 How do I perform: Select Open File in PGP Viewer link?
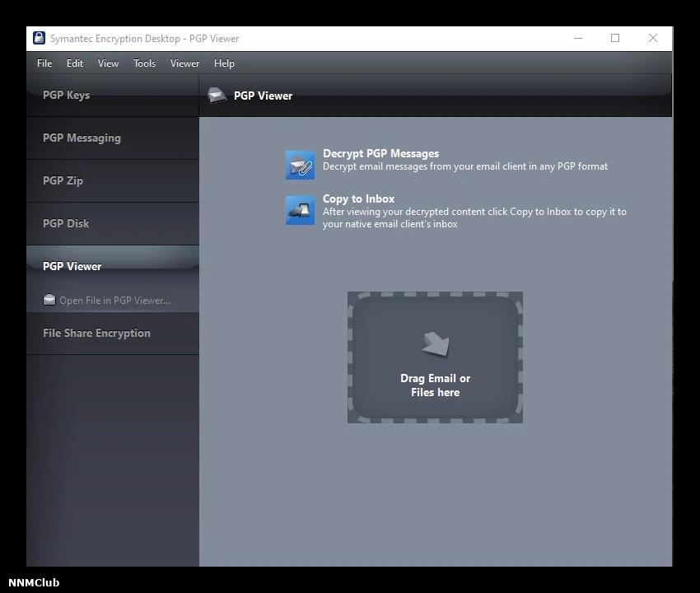(114, 301)
